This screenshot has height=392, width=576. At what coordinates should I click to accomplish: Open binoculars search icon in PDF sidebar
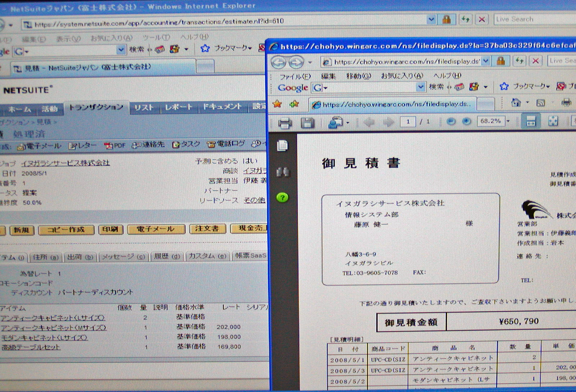point(283,172)
